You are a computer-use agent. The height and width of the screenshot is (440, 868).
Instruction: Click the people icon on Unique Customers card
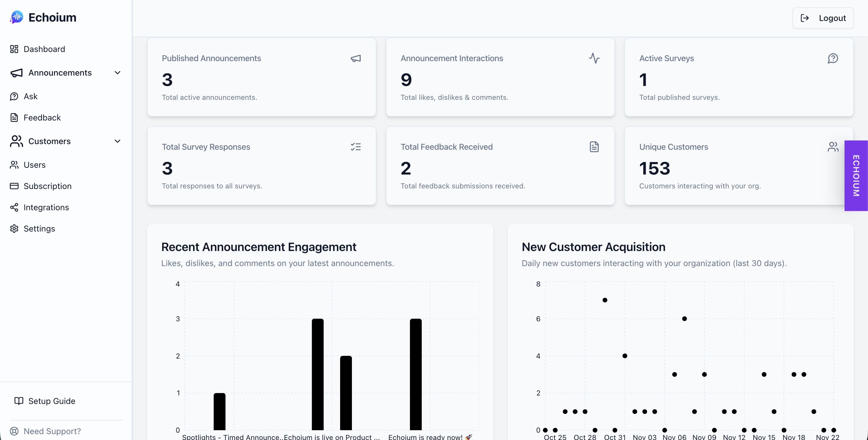click(x=833, y=147)
